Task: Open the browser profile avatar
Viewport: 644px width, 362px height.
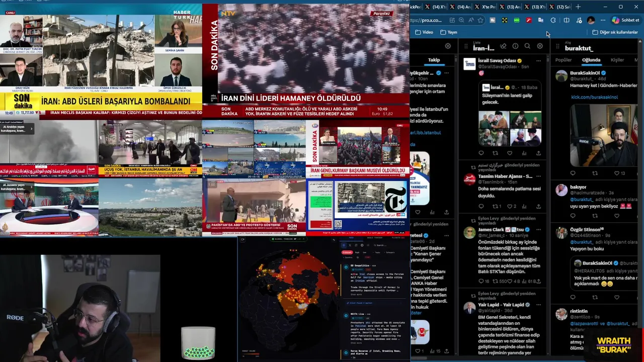Action: pos(591,20)
